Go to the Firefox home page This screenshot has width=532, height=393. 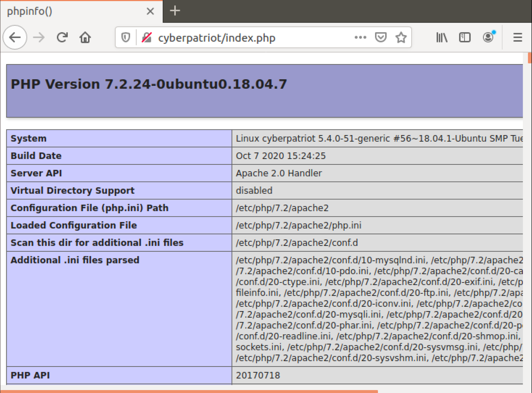[85, 37]
